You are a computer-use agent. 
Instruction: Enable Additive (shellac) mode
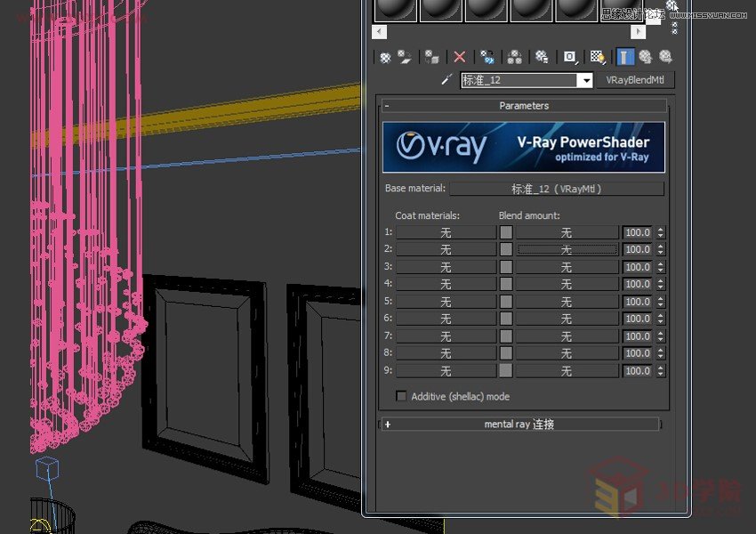pyautogui.click(x=401, y=396)
